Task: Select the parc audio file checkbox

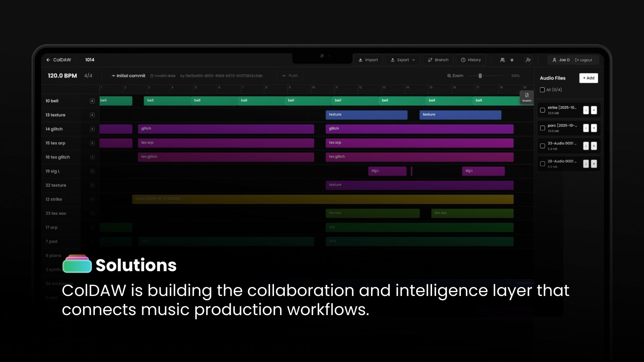Action: 542,128
